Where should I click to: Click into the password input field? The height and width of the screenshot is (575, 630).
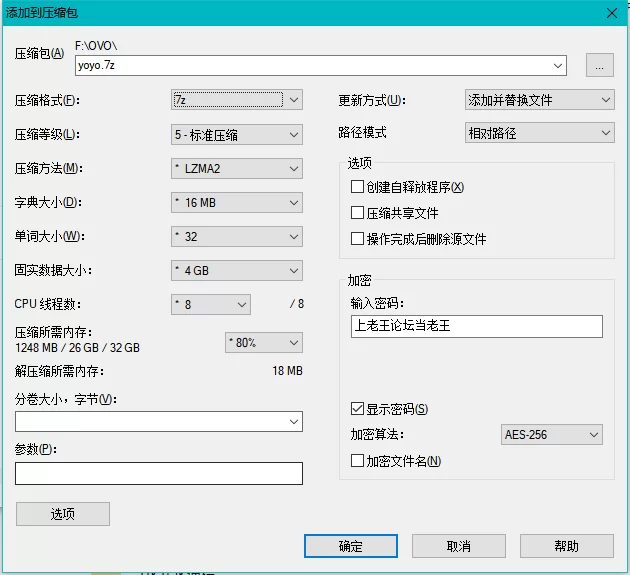pos(476,326)
